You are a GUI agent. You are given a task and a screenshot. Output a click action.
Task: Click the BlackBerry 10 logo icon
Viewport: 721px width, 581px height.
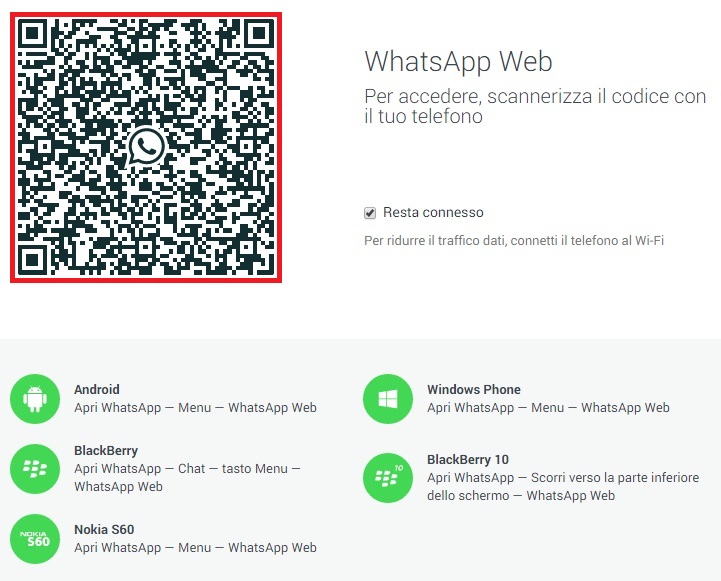(x=388, y=478)
